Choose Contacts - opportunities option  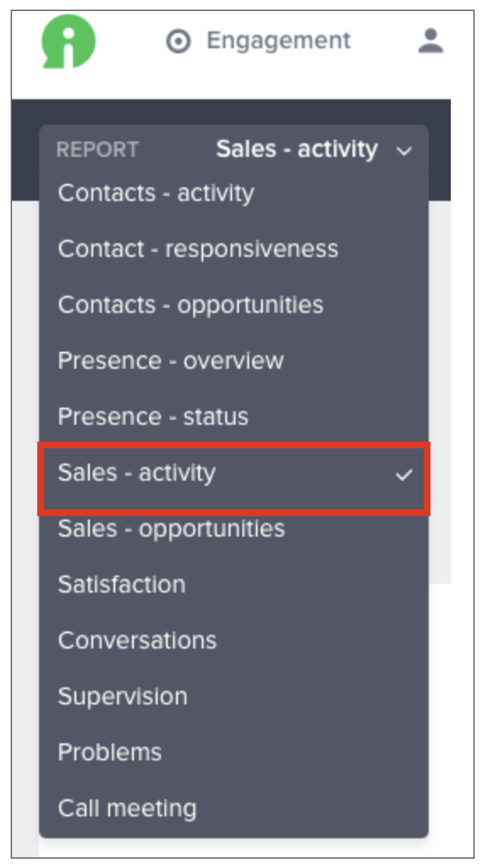234,305
